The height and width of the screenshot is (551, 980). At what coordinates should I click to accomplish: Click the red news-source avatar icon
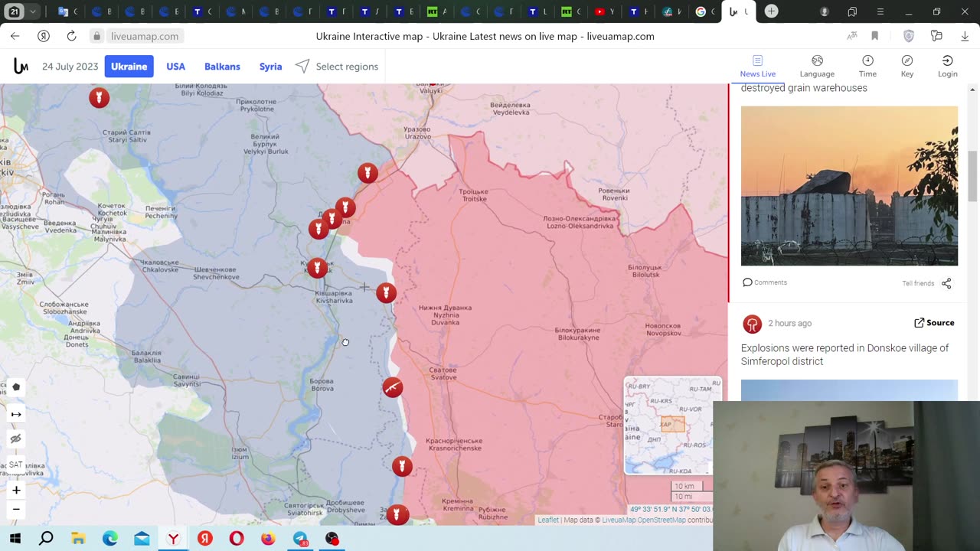coord(753,324)
